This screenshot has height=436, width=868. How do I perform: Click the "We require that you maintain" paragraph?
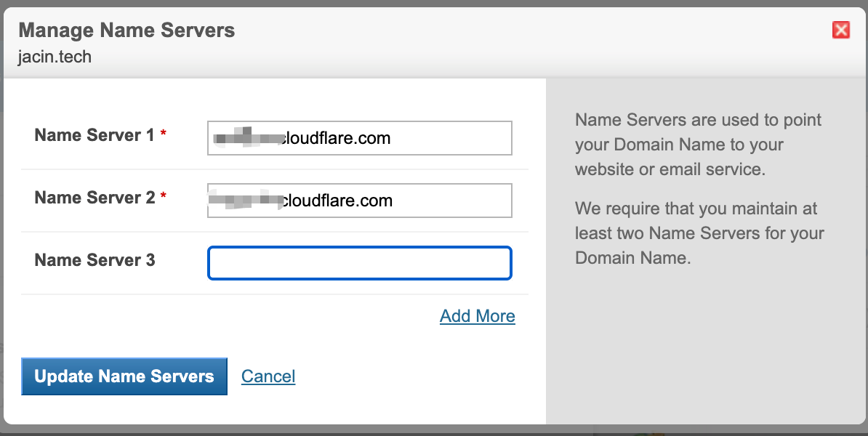coord(698,233)
